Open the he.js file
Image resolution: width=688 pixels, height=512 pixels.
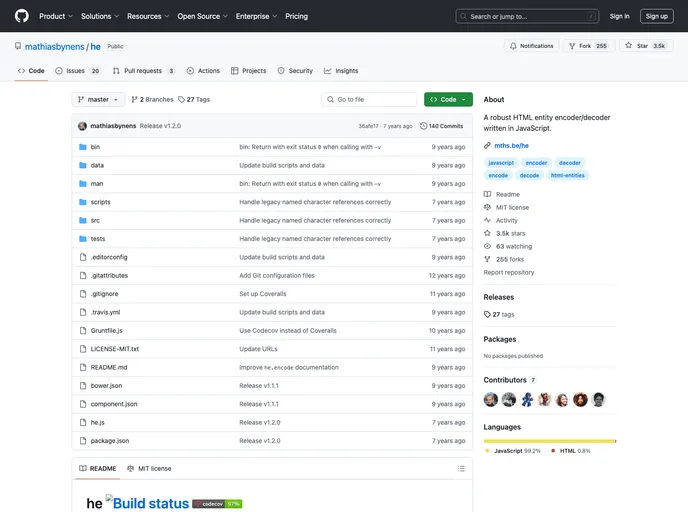click(97, 422)
